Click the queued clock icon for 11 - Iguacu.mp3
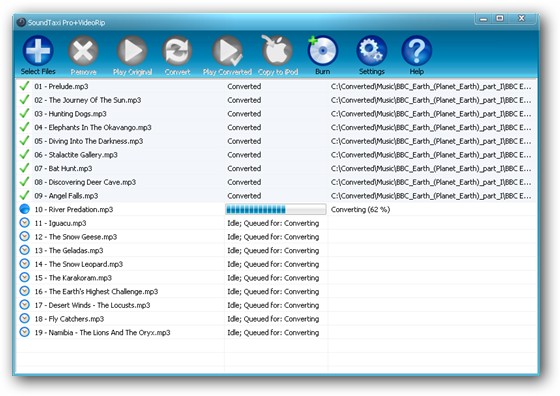Viewport: 560px width, 396px height. 24,223
